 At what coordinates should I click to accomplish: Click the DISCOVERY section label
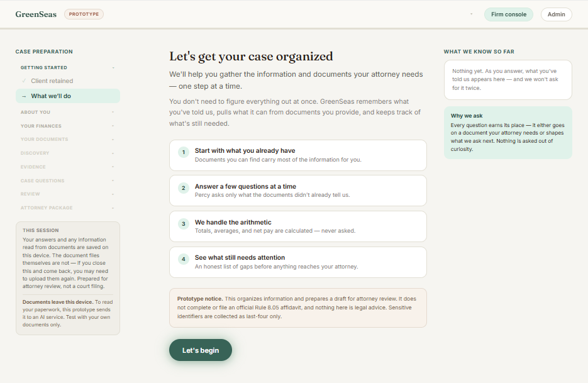(35, 153)
